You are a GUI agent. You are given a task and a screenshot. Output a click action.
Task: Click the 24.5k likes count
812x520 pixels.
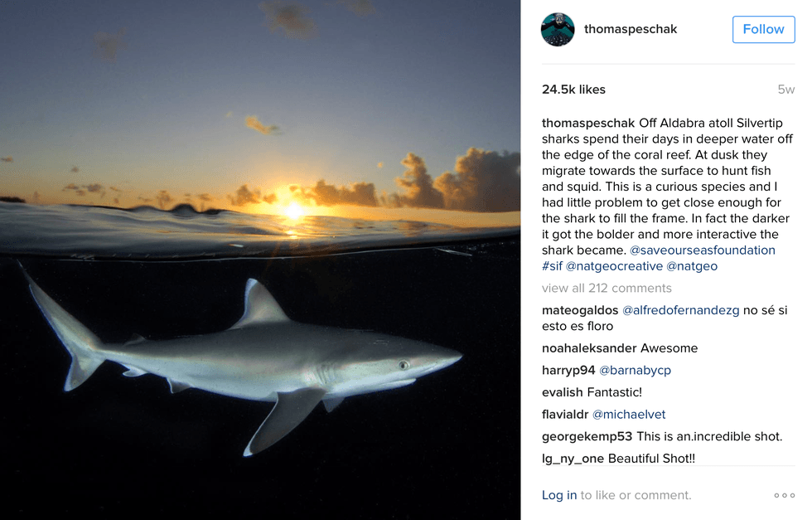click(x=573, y=90)
